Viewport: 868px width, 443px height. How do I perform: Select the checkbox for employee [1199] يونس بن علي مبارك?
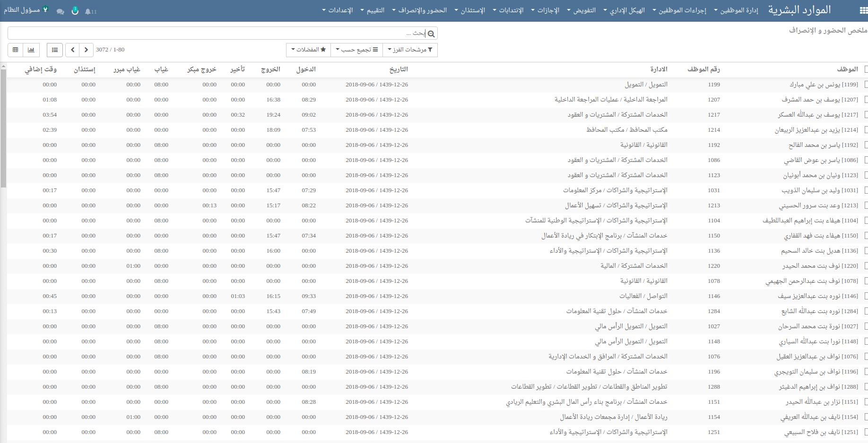(866, 85)
